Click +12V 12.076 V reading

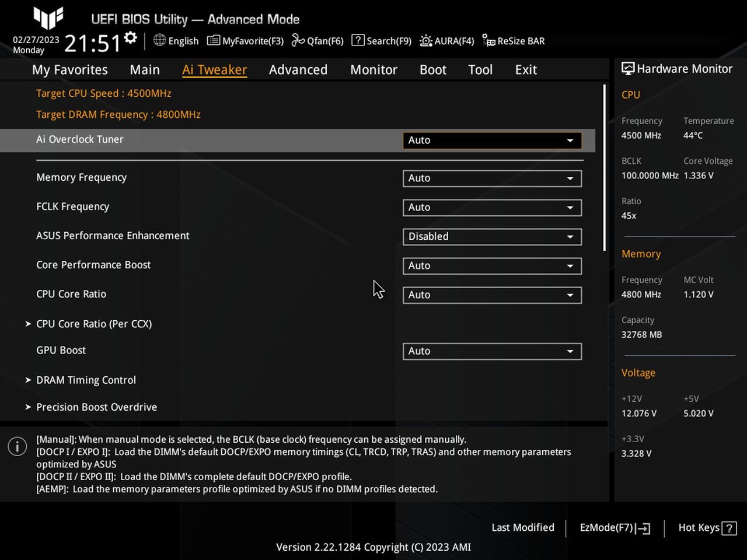639,414
